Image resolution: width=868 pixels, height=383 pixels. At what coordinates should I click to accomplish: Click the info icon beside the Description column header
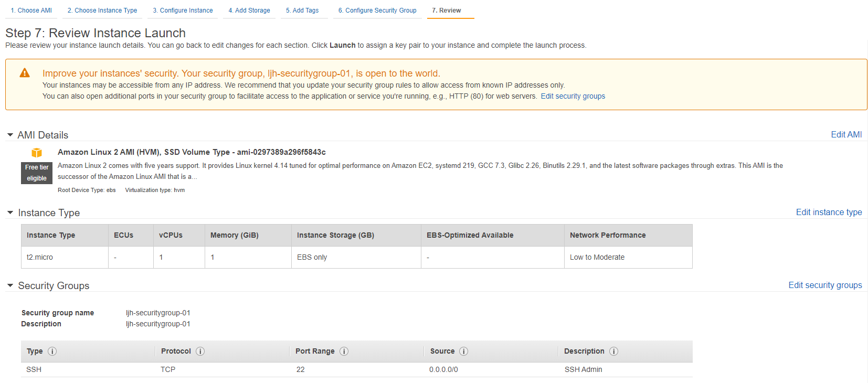tap(614, 352)
